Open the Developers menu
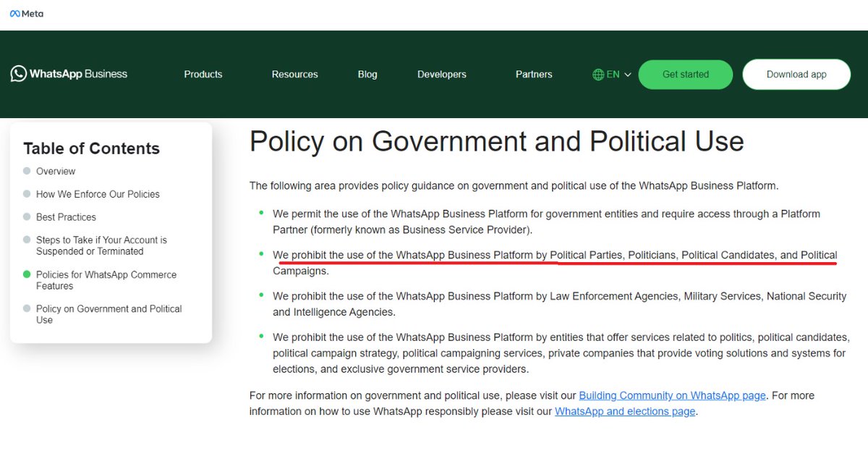868x459 pixels. (442, 75)
